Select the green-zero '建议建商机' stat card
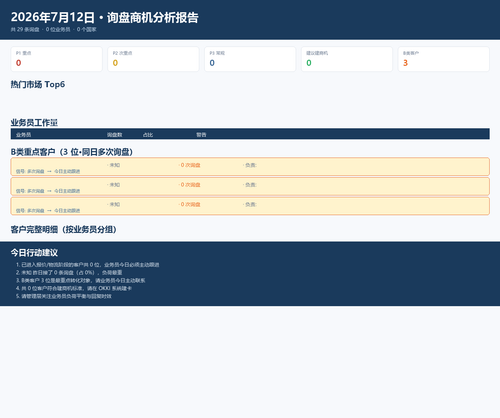This screenshot has width=500, height=418. 347,59
